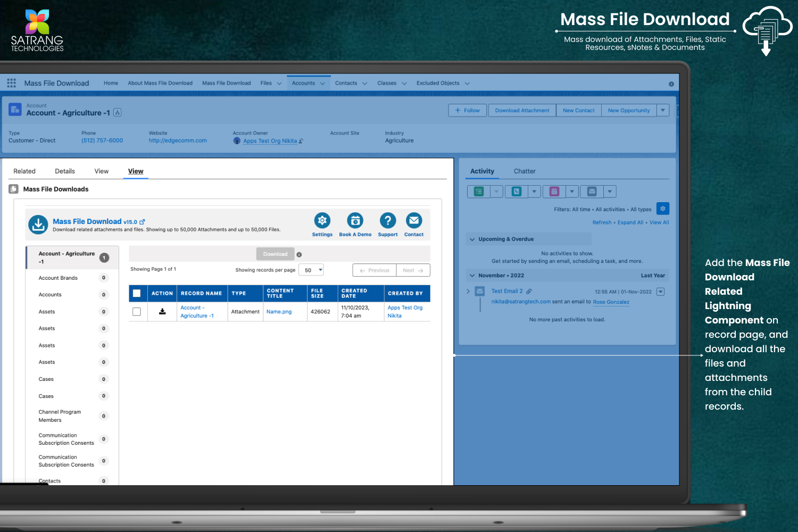Open the activity filter settings gear
This screenshot has height=532, width=798.
[662, 209]
